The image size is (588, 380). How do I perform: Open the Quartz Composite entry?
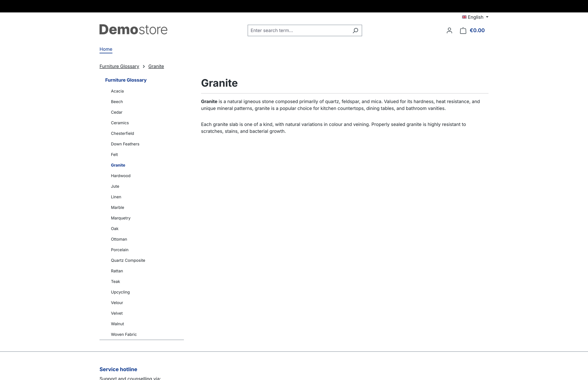click(x=128, y=260)
